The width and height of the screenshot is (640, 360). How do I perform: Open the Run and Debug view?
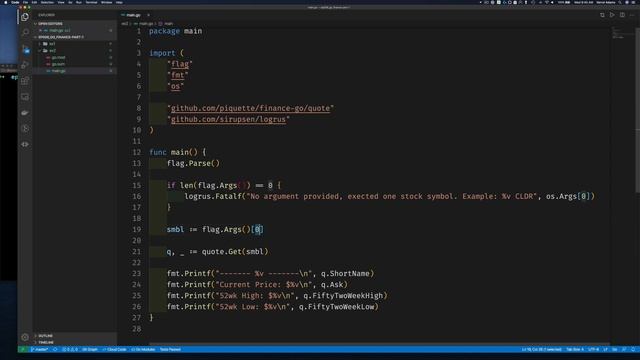tap(25, 64)
